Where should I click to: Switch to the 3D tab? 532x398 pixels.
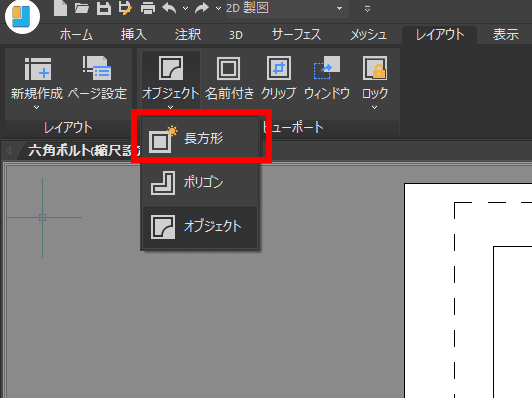pos(236,35)
